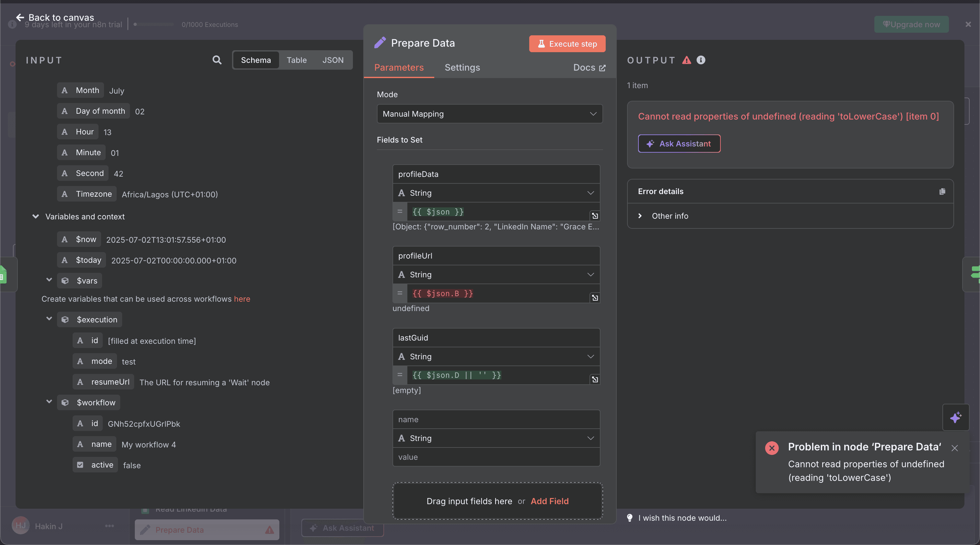The height and width of the screenshot is (545, 980).
Task: Click the floating AI assistant sparkle icon
Action: (955, 417)
